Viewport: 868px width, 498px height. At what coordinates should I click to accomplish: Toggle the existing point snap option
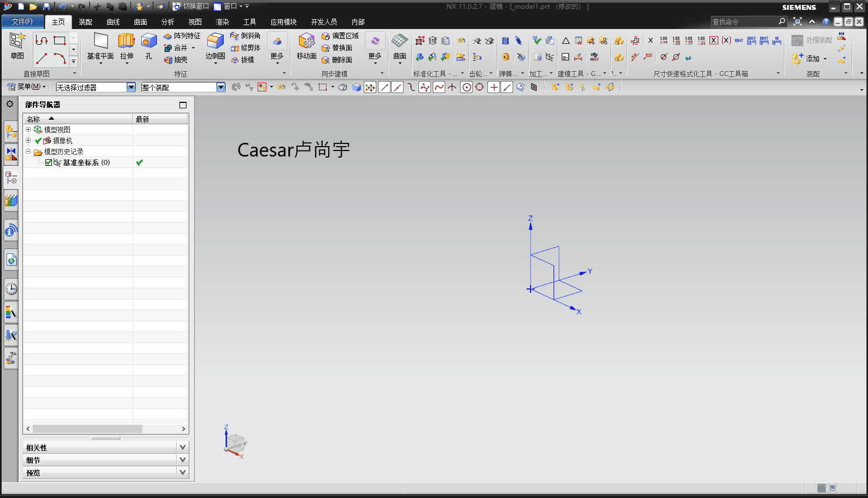494,88
